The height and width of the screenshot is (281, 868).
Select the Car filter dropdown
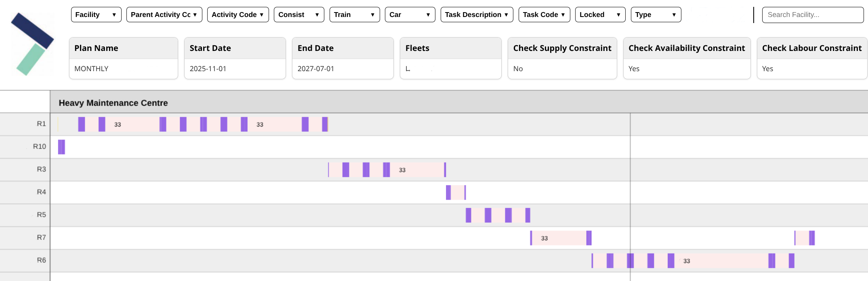coord(410,15)
